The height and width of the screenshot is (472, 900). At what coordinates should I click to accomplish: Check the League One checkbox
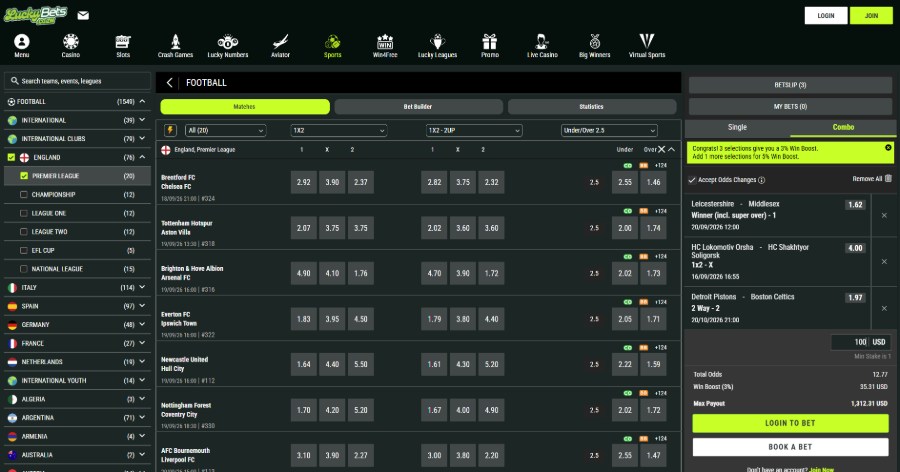[x=24, y=213]
